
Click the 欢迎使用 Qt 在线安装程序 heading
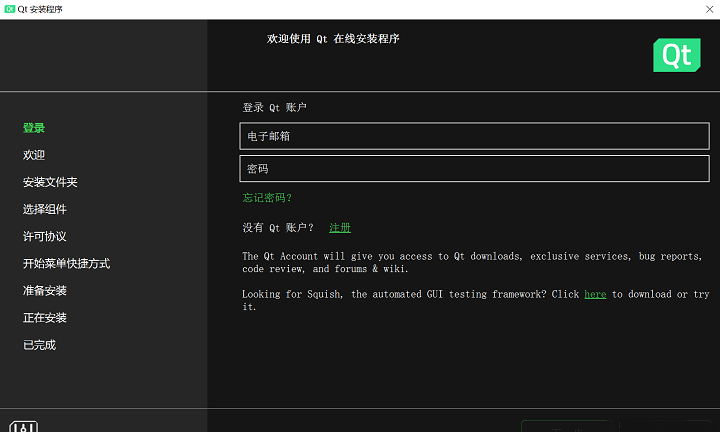pos(333,39)
